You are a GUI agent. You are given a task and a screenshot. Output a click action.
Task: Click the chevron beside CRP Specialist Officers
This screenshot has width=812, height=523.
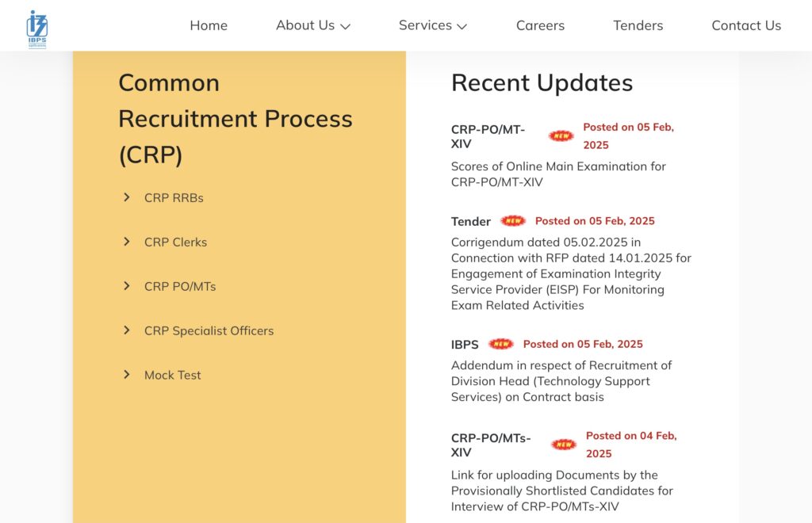[126, 330]
